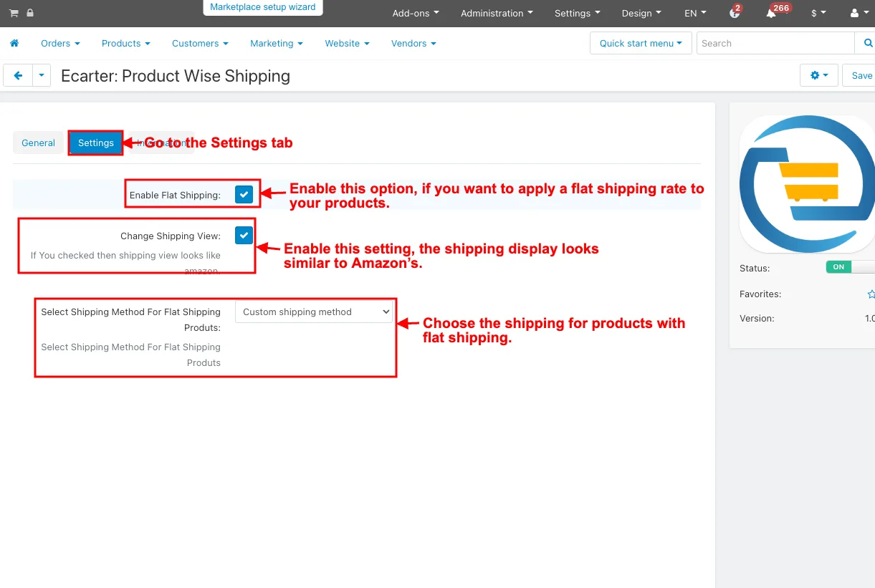Viewport: 875px width, 588px height.
Task: Click the lock icon in top bar
Action: tap(29, 13)
